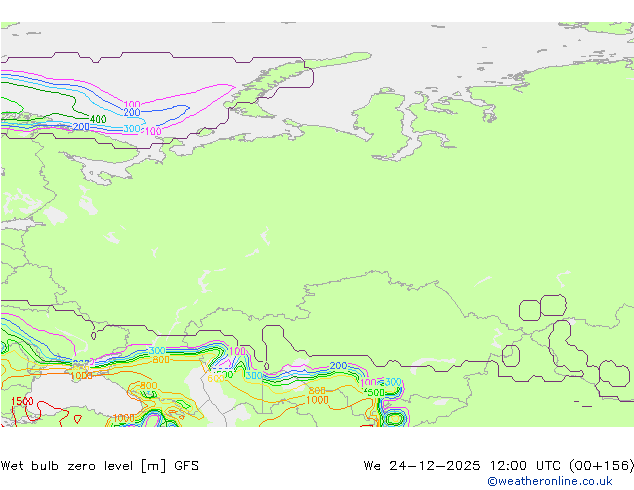Click the pink '100' label above the blue '200' at top
Viewport: 634px width, 490px height.
132,105
